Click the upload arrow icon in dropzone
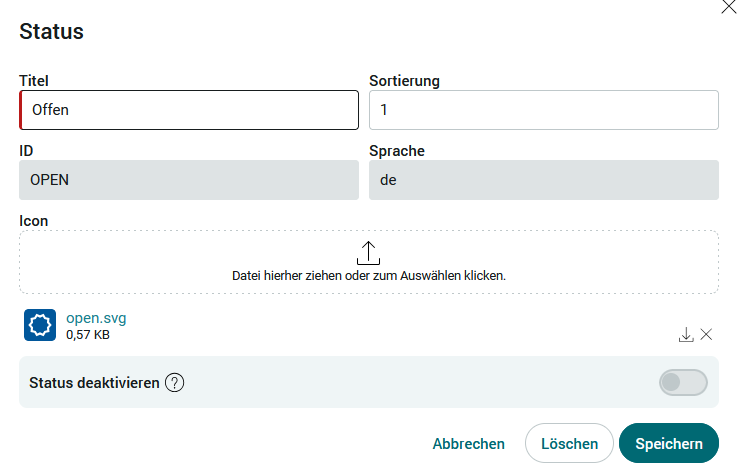The width and height of the screenshot is (739, 476). coord(368,254)
